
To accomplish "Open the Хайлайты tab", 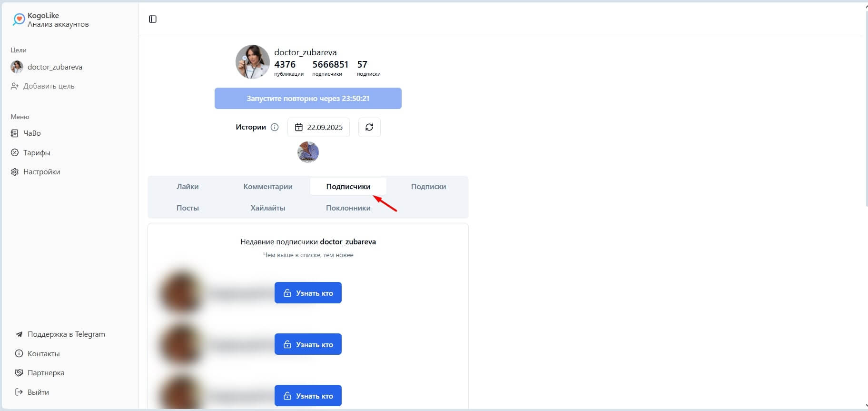I will coord(268,208).
